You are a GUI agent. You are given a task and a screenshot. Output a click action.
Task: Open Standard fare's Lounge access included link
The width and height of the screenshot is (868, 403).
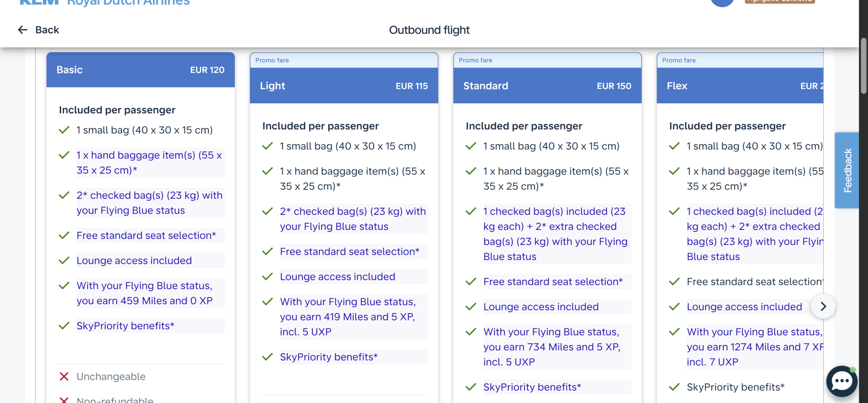click(x=541, y=307)
